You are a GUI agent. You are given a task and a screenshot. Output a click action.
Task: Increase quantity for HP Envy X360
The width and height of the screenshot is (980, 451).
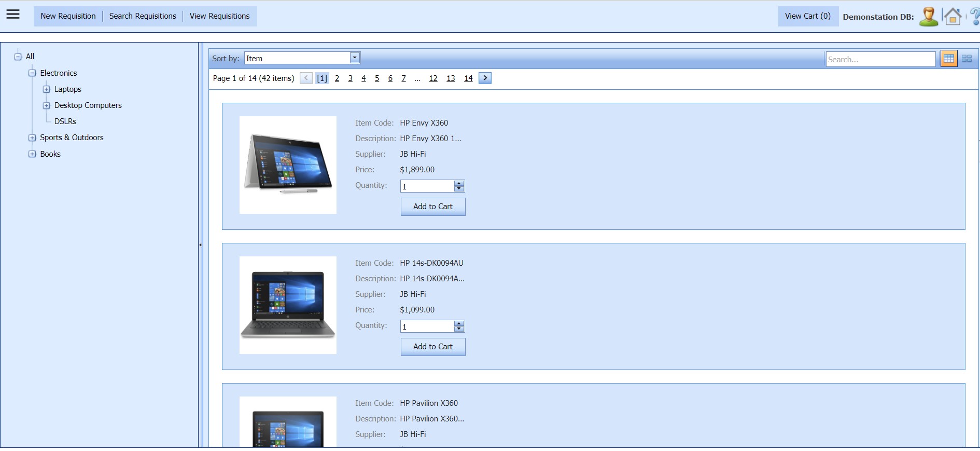(459, 183)
